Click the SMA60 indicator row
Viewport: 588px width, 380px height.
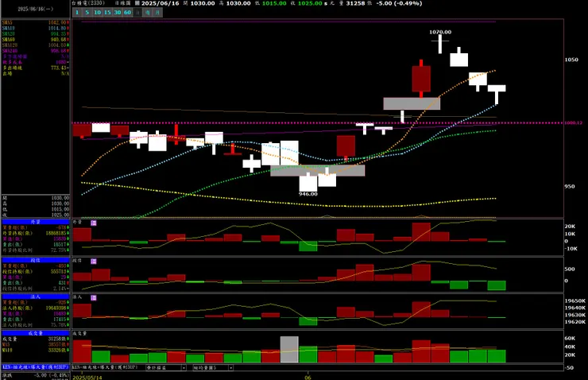36,40
